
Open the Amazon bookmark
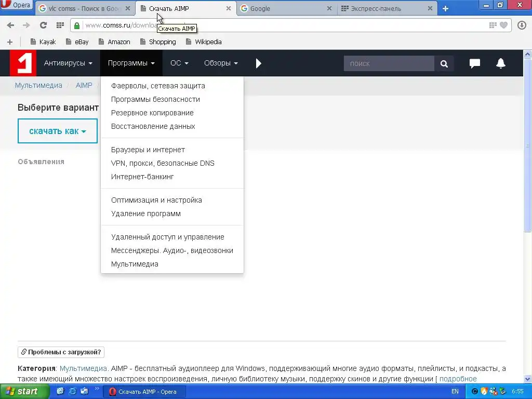pos(114,42)
